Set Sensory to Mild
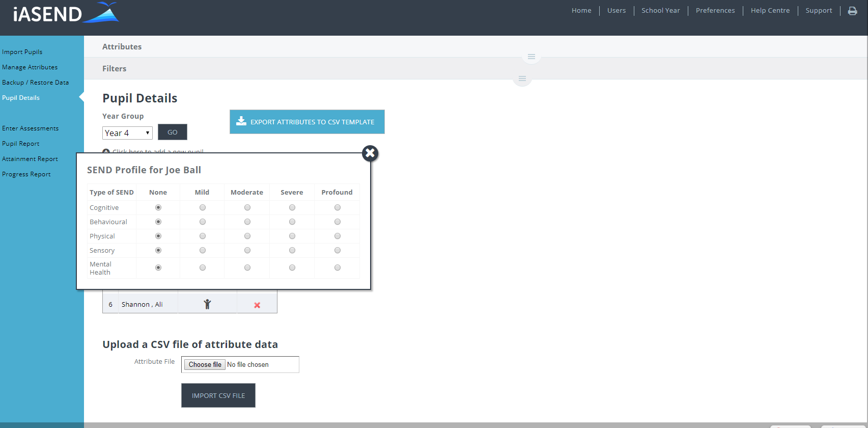The image size is (868, 428). pos(203,250)
